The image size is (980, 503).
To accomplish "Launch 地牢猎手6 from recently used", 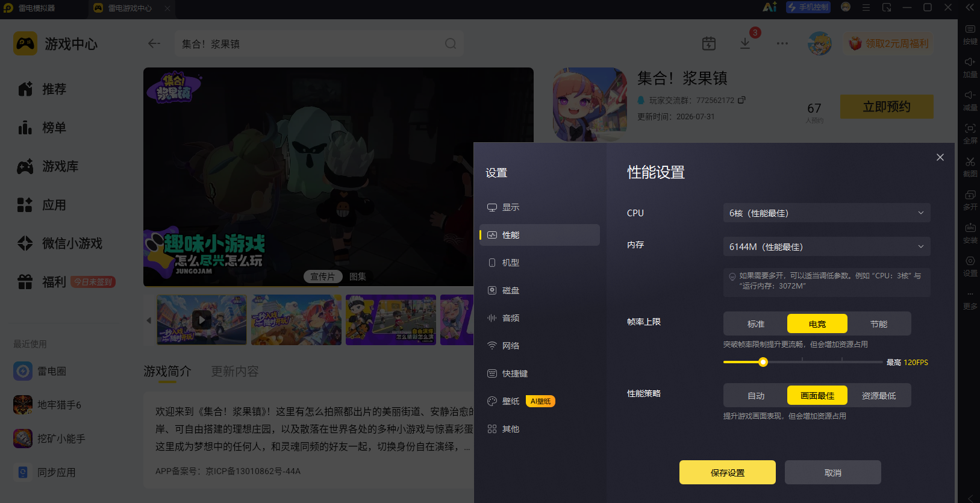I will click(47, 405).
